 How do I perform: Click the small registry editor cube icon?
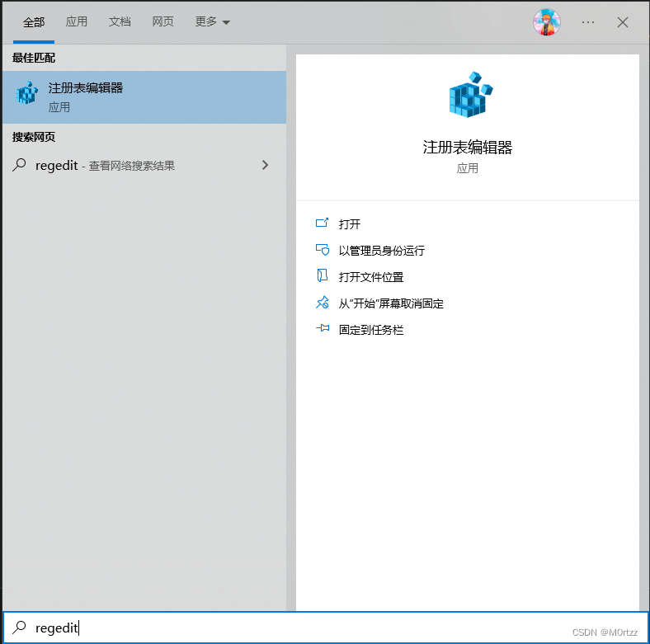click(x=27, y=93)
